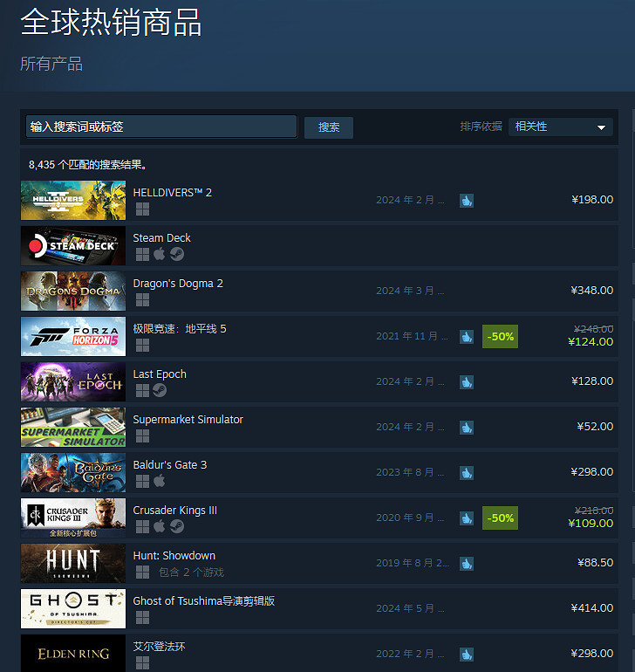Click the 8,435 个匹配的搜索结果 text
The height and width of the screenshot is (672, 635).
[88, 165]
